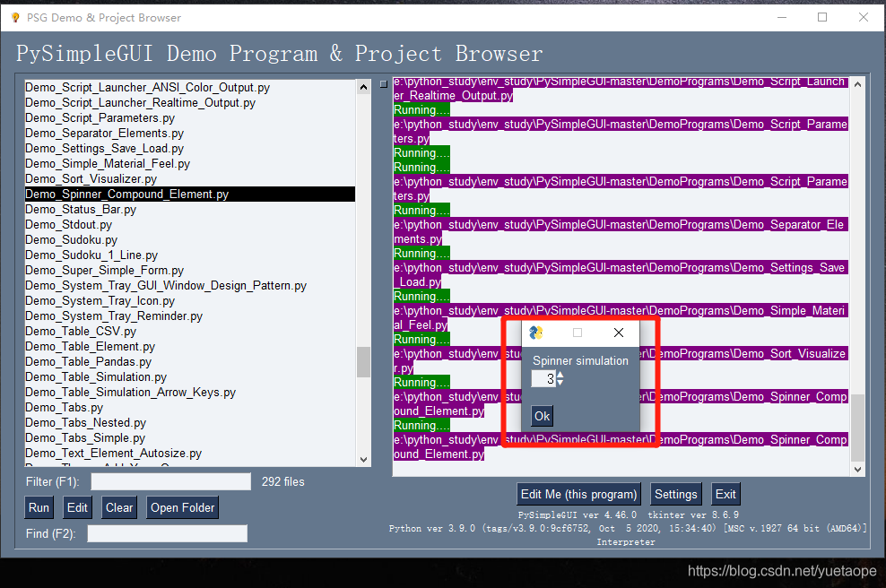Select Demo_Simple_Material_Feel.py

pos(190,164)
